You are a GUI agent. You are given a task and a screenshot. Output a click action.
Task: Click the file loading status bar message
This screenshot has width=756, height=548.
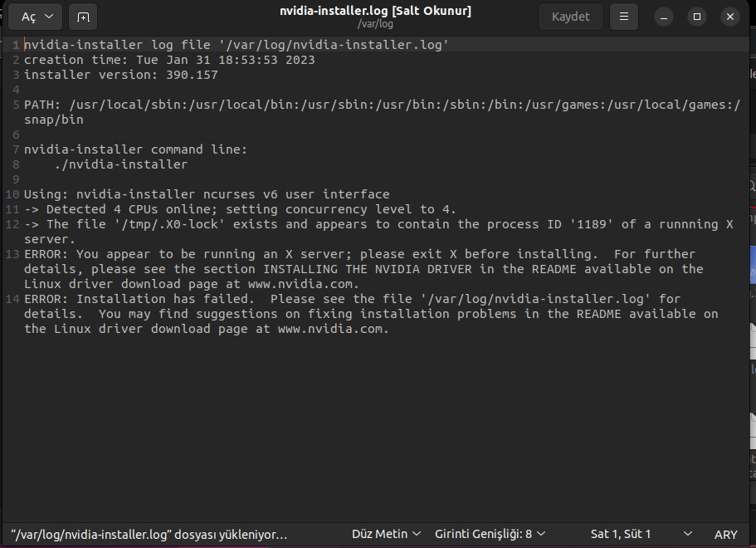click(149, 535)
